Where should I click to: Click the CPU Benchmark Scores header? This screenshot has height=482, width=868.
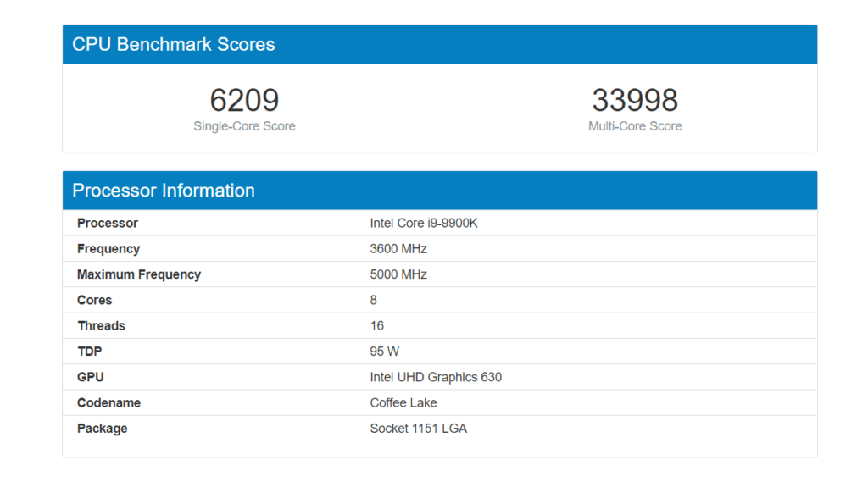[x=174, y=45]
